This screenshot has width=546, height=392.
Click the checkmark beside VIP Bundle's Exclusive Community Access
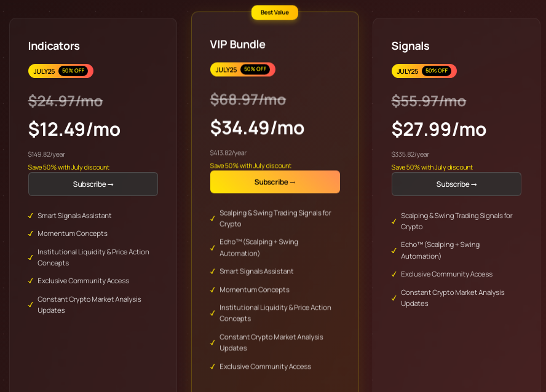point(212,367)
